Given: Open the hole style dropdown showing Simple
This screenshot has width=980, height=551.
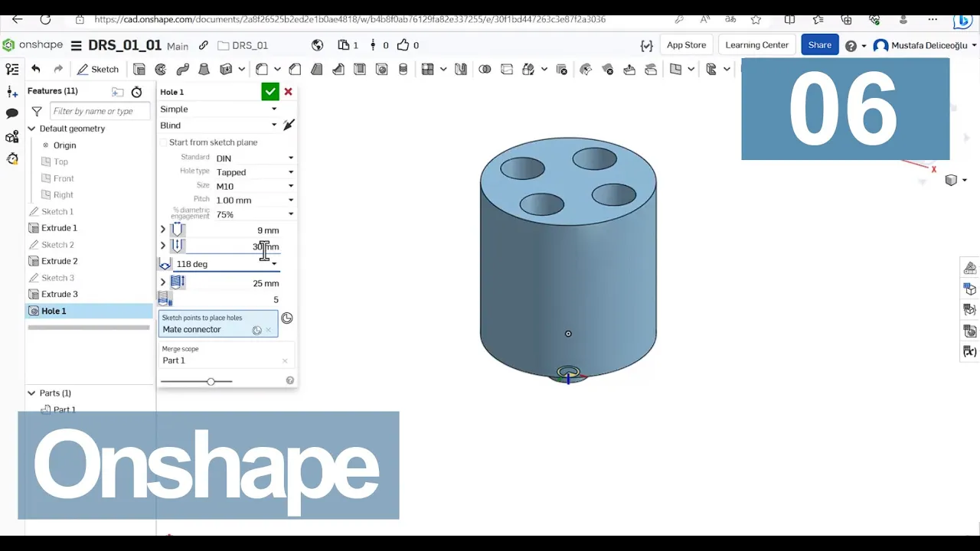Looking at the screenshot, I should click(218, 109).
